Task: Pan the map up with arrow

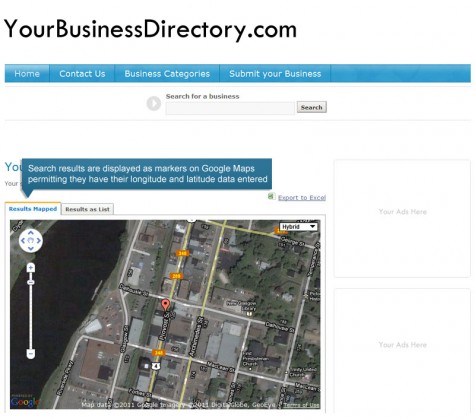Action: (31, 233)
